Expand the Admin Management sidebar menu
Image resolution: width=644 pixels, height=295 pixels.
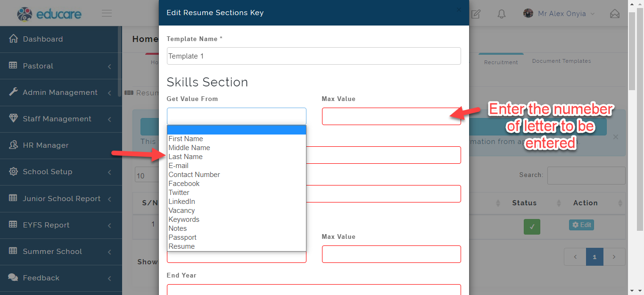(109, 93)
